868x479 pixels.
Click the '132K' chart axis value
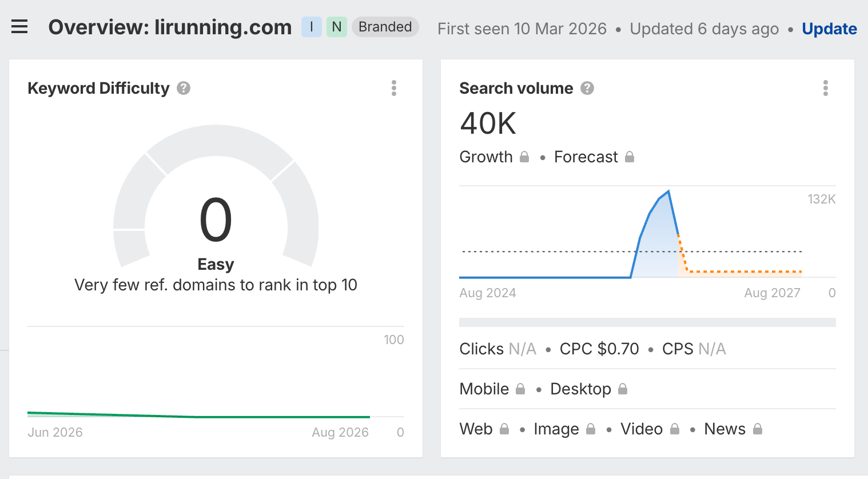[822, 199]
